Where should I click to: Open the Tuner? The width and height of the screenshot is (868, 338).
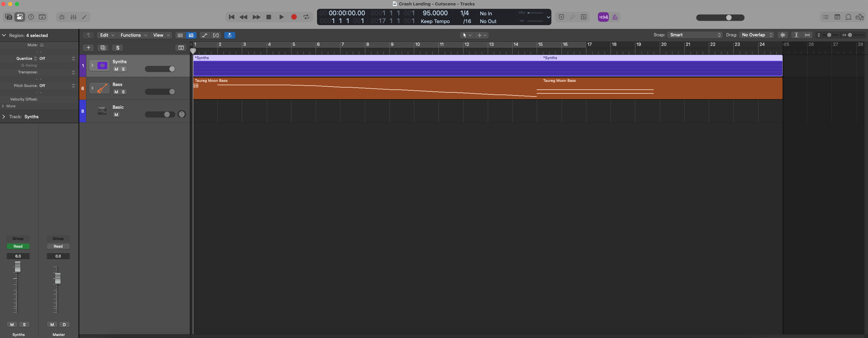573,17
